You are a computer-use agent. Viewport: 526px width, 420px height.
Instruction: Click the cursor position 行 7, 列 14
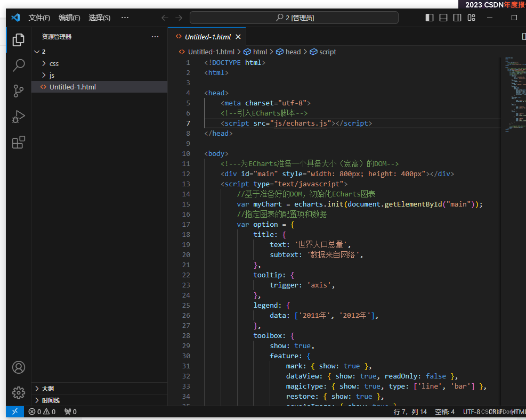point(410,411)
